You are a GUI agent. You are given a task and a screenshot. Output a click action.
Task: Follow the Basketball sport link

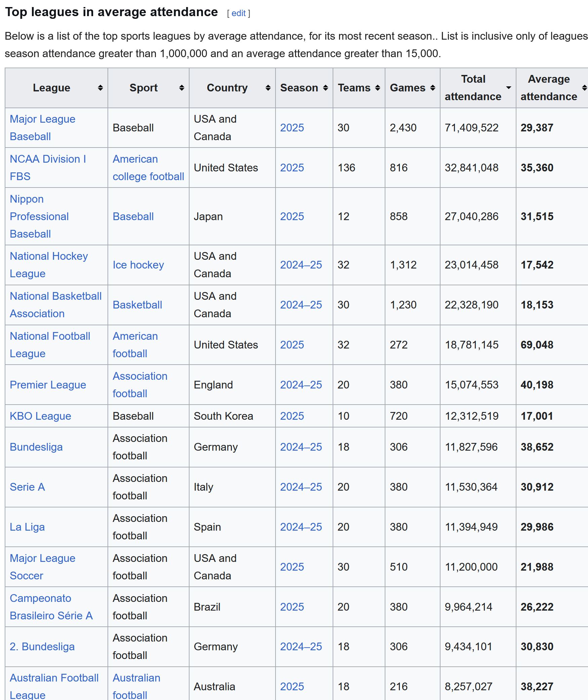click(x=137, y=305)
